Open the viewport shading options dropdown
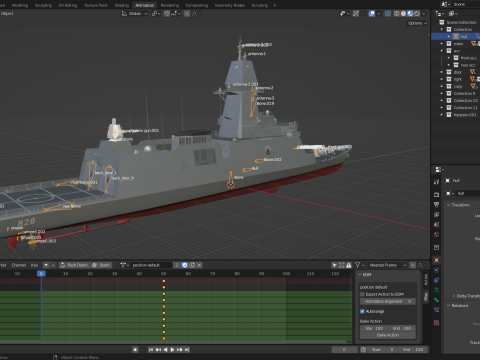Viewport: 480px width, 360px height. [x=424, y=14]
